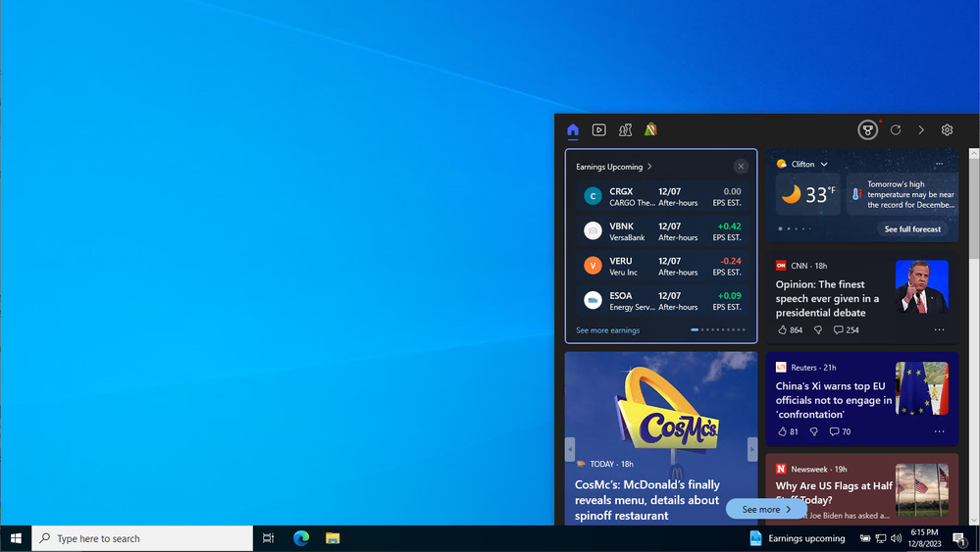Image resolution: width=980 pixels, height=552 pixels.
Task: Click the See more button
Action: [766, 509]
